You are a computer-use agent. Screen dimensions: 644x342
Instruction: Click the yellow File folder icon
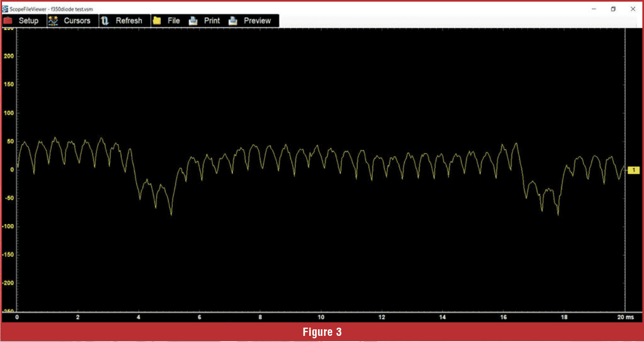click(157, 21)
